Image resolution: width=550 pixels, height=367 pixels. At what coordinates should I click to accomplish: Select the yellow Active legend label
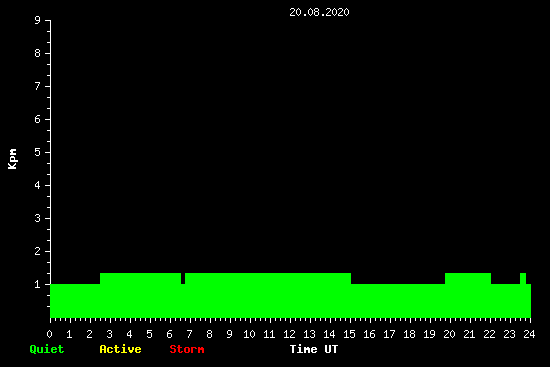point(120,349)
